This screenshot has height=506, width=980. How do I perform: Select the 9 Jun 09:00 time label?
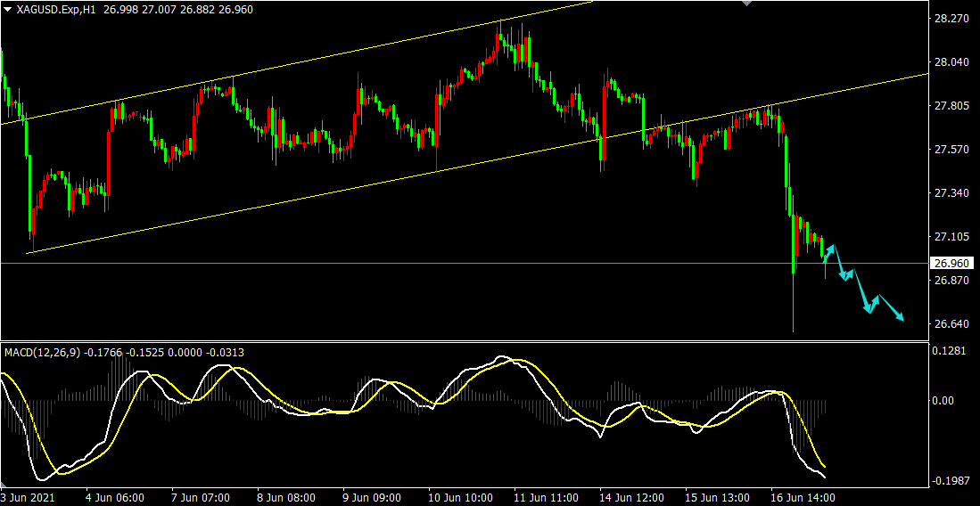click(373, 498)
